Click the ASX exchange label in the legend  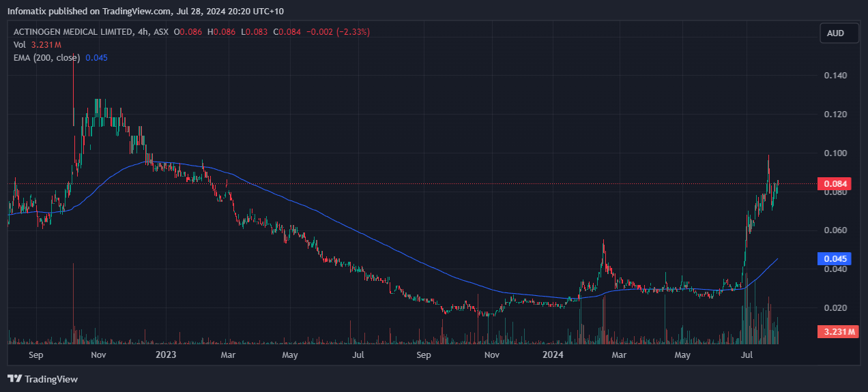161,32
